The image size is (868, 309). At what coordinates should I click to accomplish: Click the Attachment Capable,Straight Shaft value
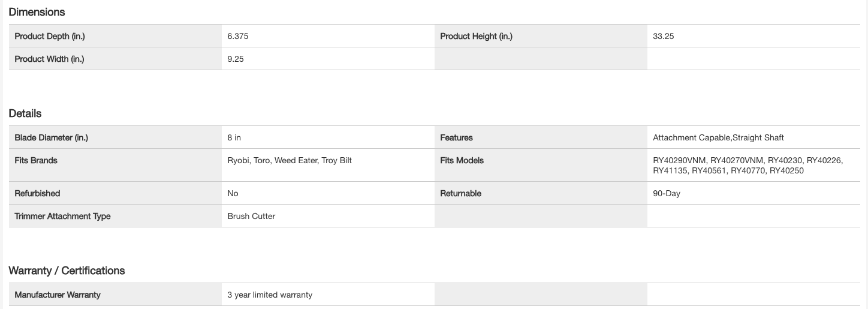click(718, 137)
